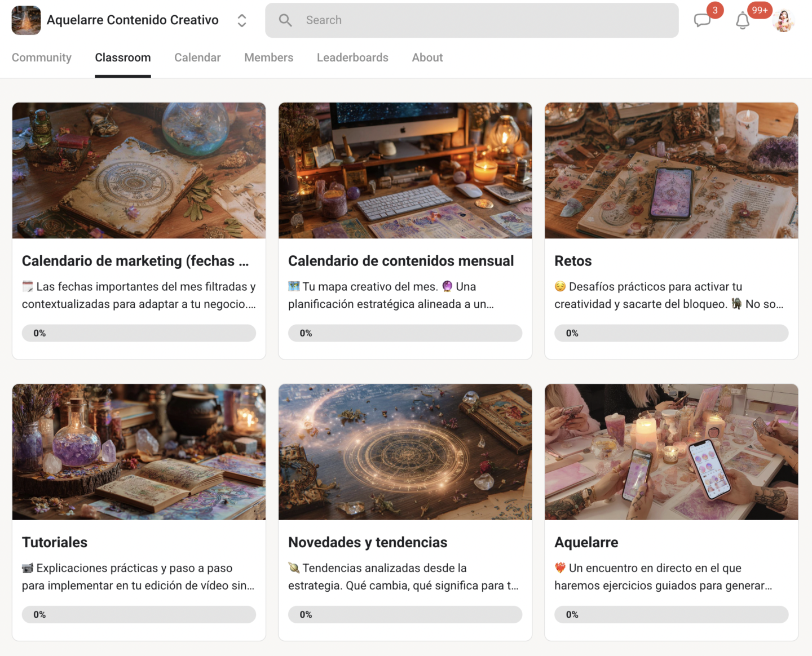Image resolution: width=812 pixels, height=656 pixels.
Task: Click the Novedades y tendencias title
Action: [x=368, y=542]
